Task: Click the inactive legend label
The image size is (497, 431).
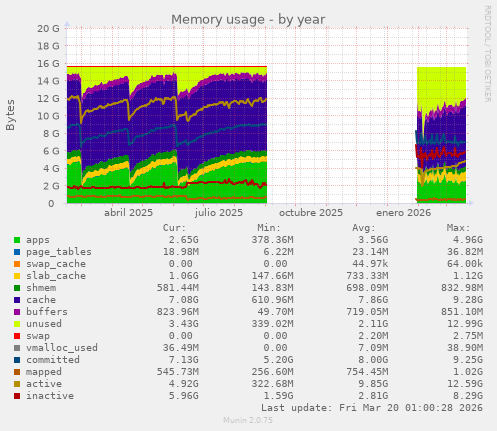Action: [50, 396]
